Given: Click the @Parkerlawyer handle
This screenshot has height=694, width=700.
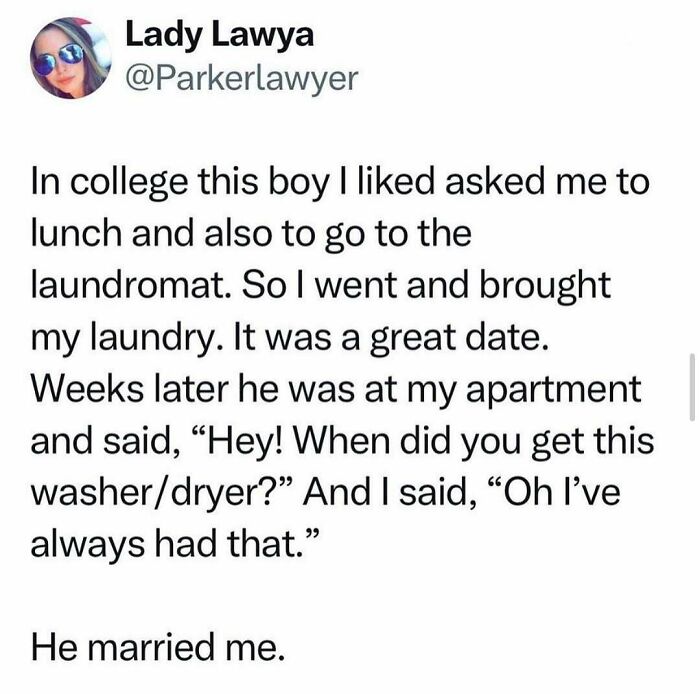Looking at the screenshot, I should (x=240, y=78).
